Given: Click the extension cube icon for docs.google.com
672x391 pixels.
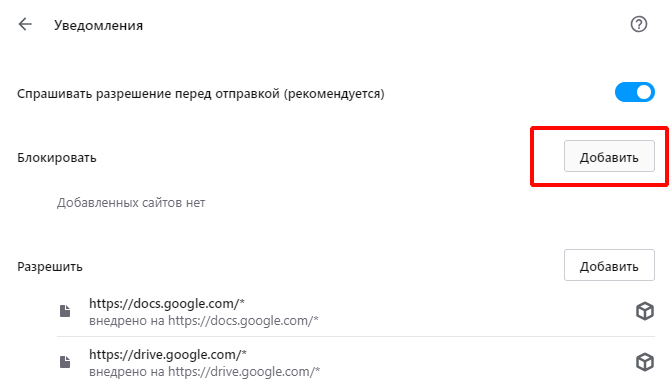Looking at the screenshot, I should pos(645,311).
